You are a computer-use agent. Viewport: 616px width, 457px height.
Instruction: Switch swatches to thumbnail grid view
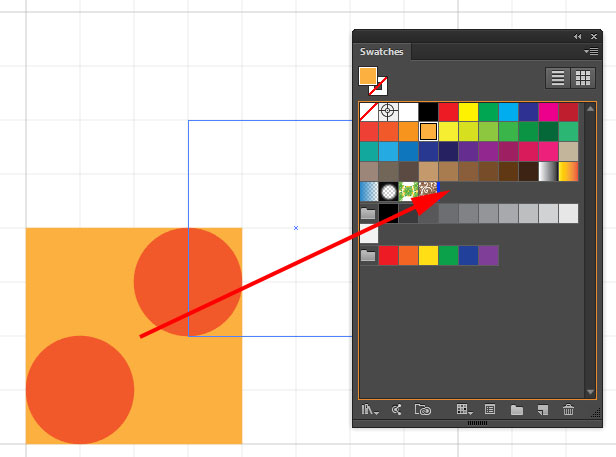[x=582, y=78]
